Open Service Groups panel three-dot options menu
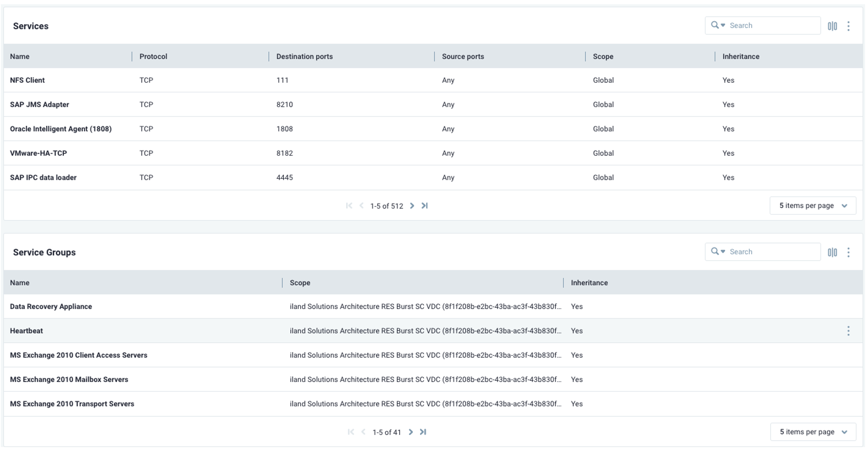 (848, 252)
